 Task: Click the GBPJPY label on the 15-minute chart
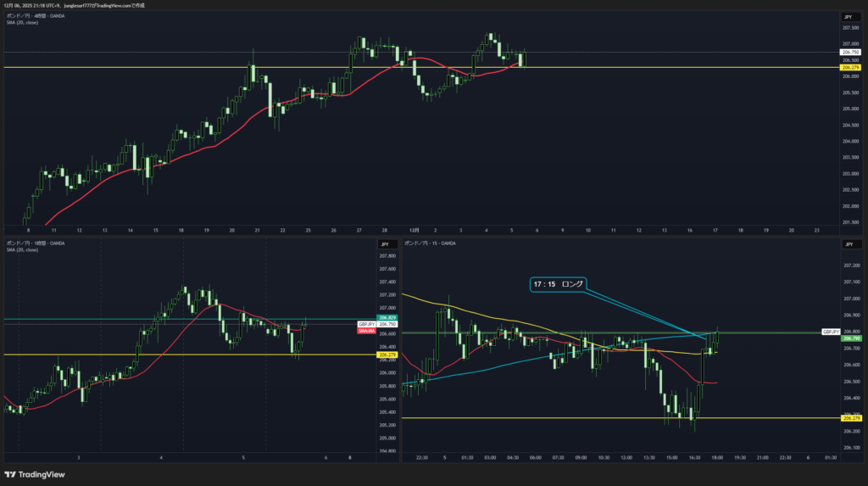(x=829, y=332)
